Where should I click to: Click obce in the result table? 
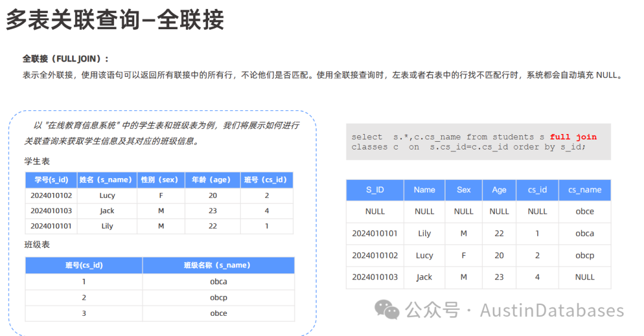point(584,211)
